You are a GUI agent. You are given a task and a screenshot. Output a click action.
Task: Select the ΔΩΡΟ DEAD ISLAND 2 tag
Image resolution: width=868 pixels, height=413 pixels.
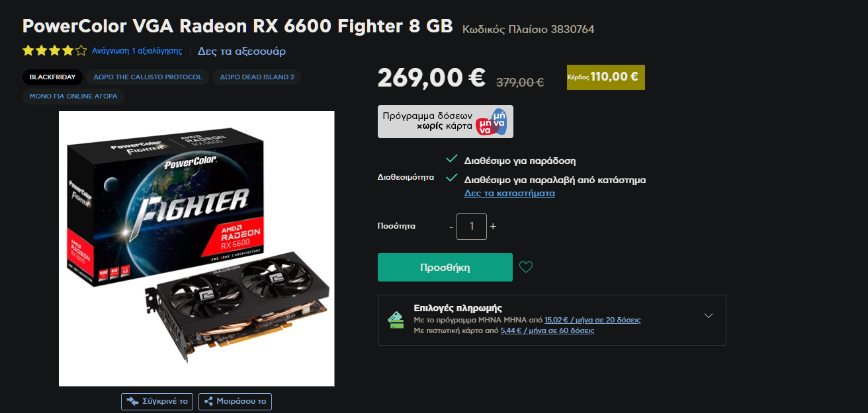point(257,77)
